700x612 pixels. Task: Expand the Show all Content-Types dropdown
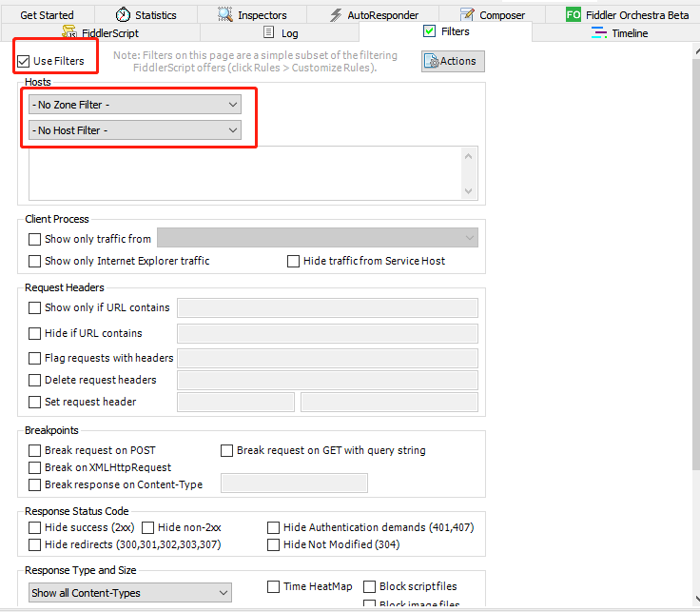pos(130,592)
